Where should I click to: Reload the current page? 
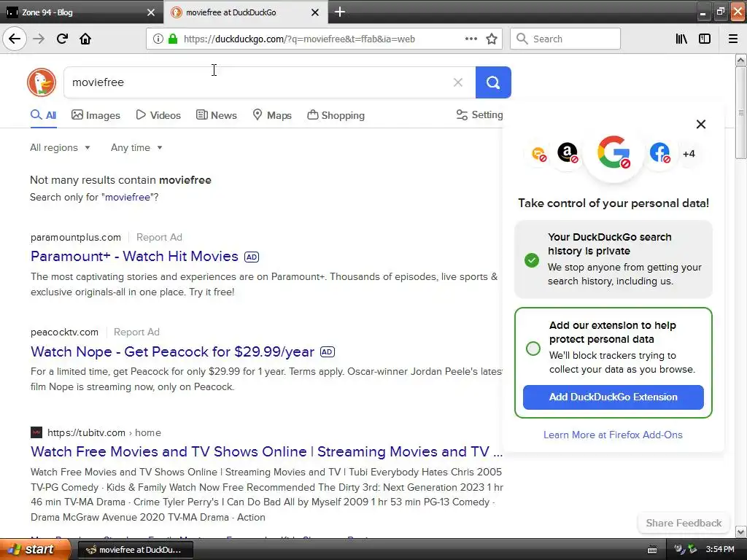point(62,39)
